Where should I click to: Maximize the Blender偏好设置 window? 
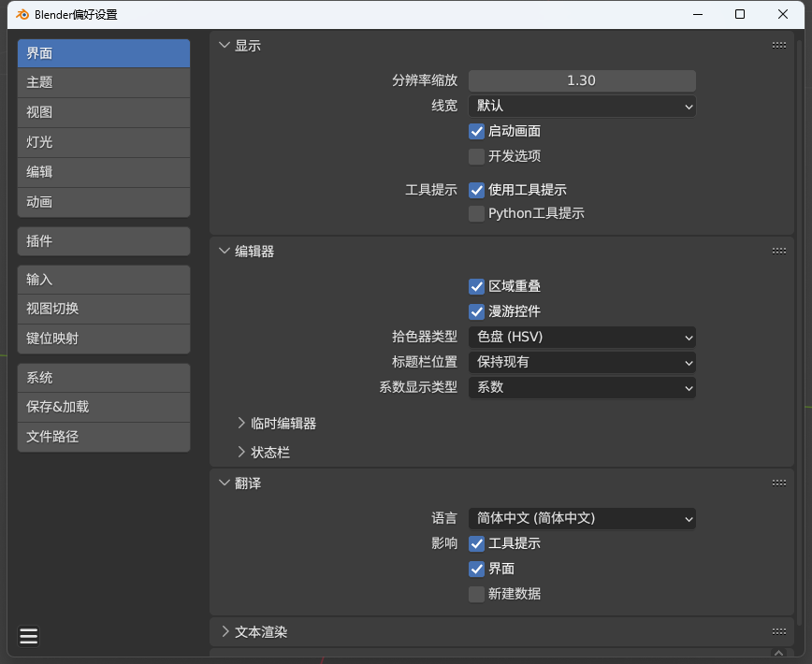740,14
